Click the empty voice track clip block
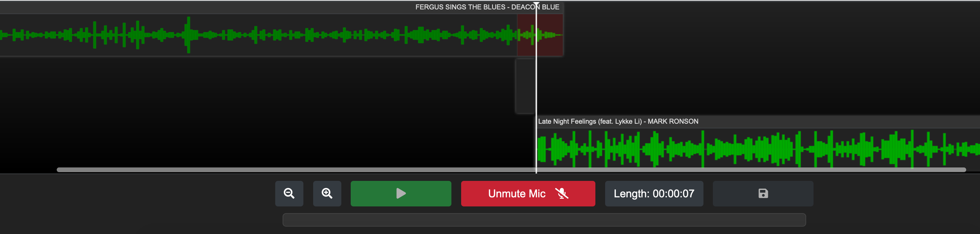980x234 pixels. pyautogui.click(x=526, y=86)
